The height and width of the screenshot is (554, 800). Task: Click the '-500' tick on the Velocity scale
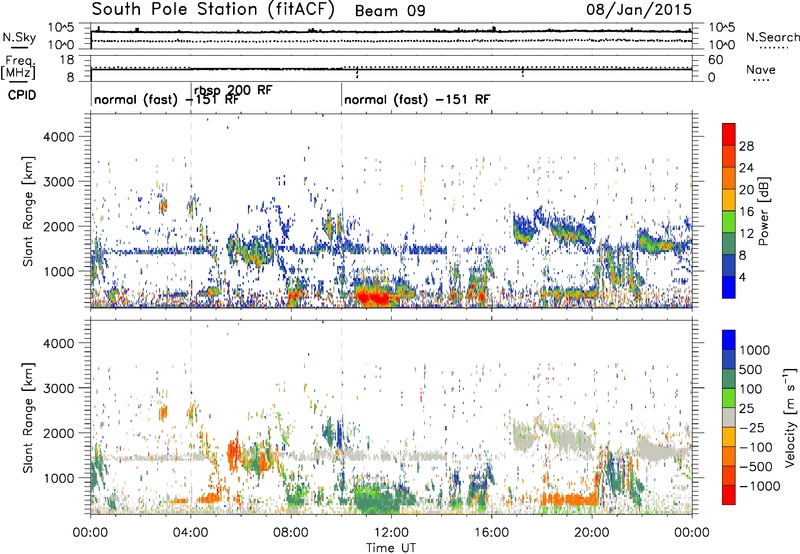(755, 467)
